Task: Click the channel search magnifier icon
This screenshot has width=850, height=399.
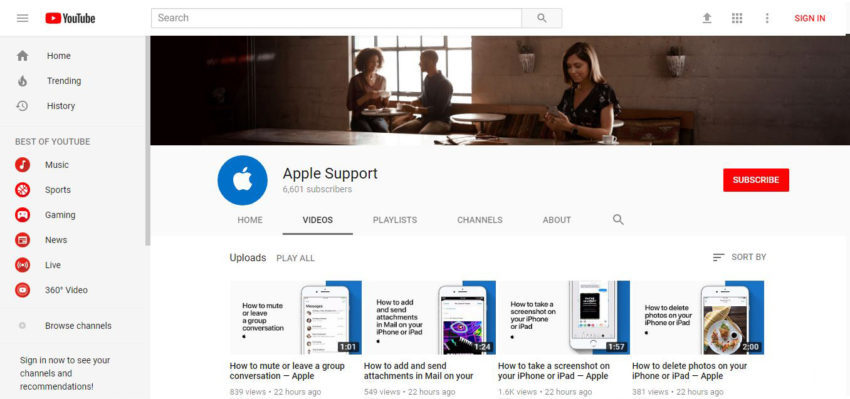Action: 618,220
